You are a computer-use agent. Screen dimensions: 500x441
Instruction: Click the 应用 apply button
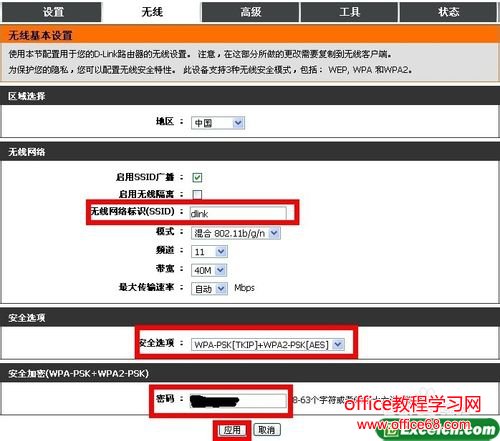tap(232, 430)
